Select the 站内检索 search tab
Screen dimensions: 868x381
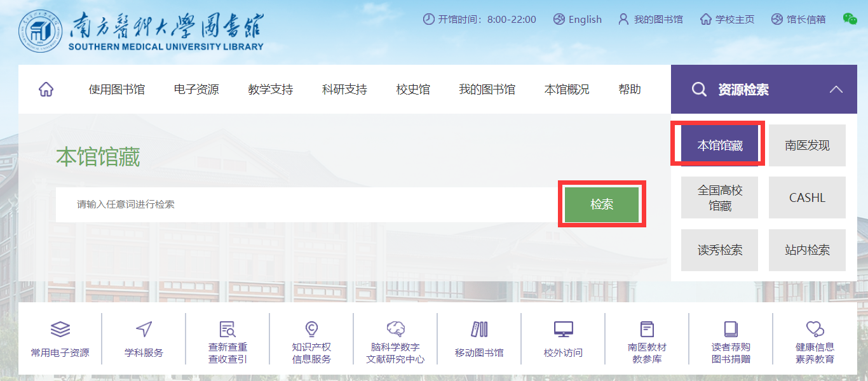point(807,250)
